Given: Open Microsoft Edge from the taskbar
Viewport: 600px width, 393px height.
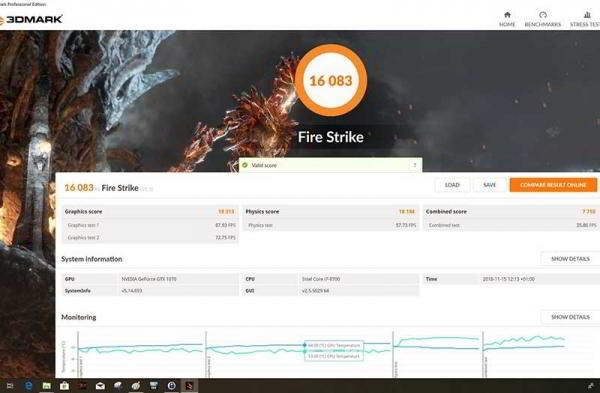Looking at the screenshot, I should click(x=29, y=386).
